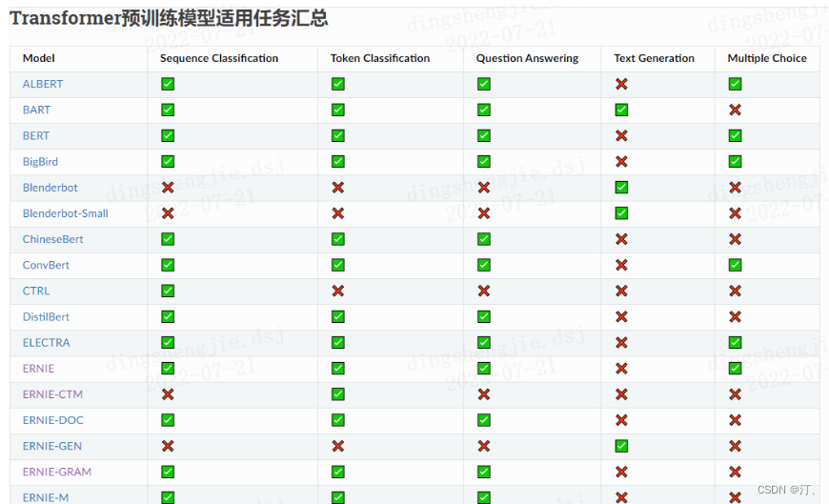Click DistilBert's Multiple Choice red cross
829x504 pixels.
(735, 316)
